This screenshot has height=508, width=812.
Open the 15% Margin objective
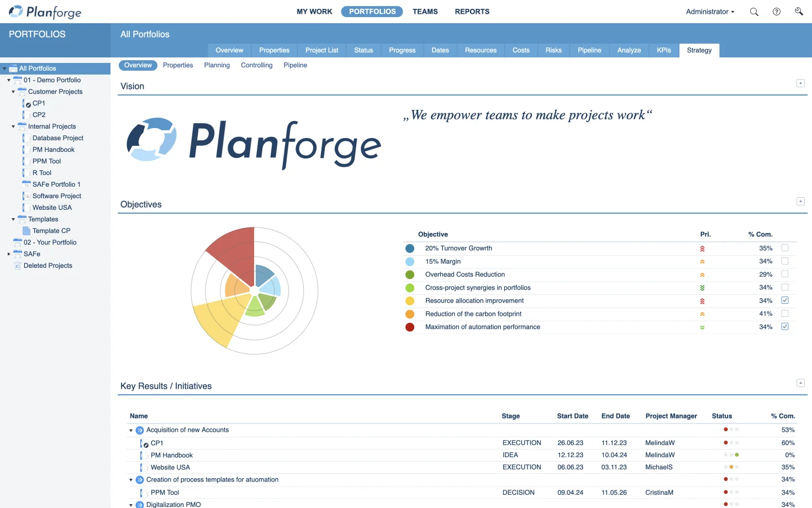coord(442,261)
